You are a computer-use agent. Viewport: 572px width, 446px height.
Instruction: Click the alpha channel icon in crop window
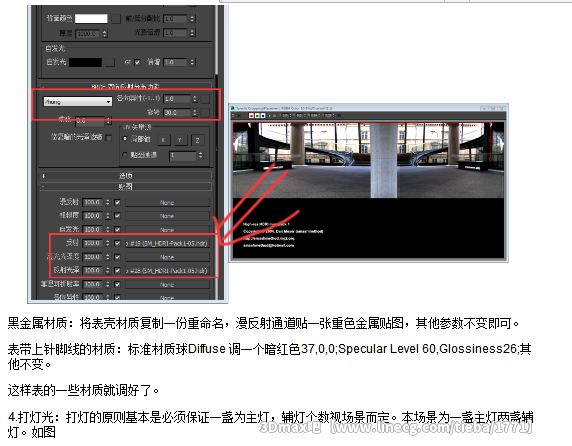(x=269, y=116)
